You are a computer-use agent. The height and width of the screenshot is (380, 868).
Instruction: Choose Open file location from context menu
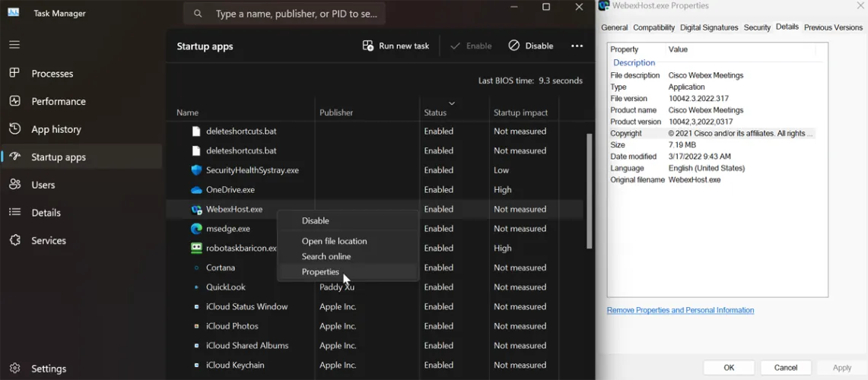[334, 241]
